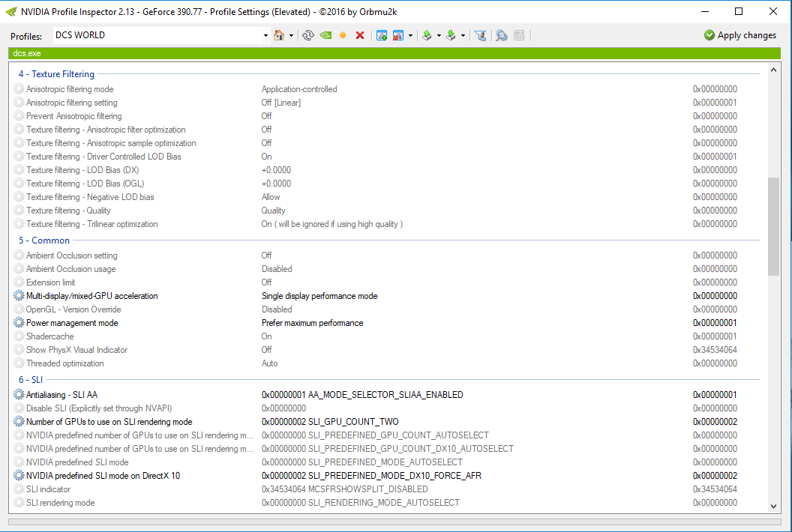
Task: Create a new profile with the orange star icon
Action: tap(343, 35)
